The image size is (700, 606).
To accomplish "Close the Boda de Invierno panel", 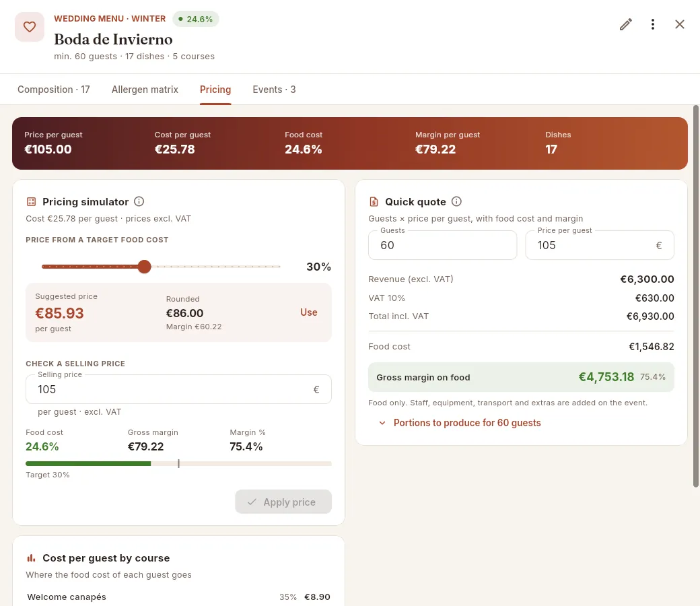I will pos(679,24).
